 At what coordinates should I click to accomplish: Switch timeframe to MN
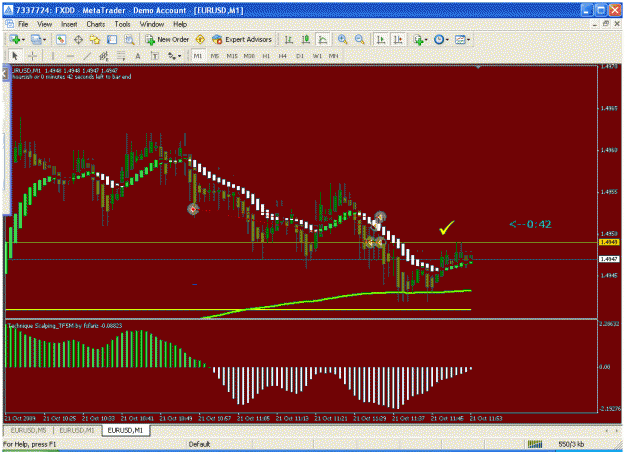(334, 56)
